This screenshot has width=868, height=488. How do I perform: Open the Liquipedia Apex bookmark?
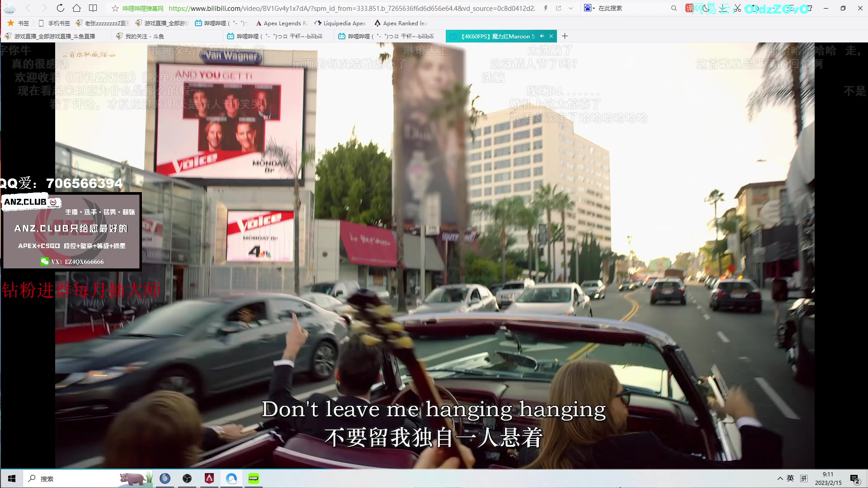[x=340, y=23]
